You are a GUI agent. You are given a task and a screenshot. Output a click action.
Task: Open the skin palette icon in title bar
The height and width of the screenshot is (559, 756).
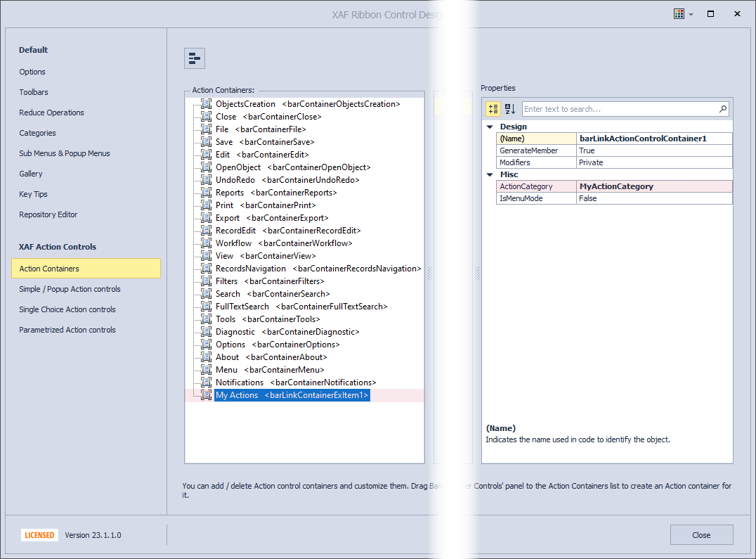click(x=679, y=14)
